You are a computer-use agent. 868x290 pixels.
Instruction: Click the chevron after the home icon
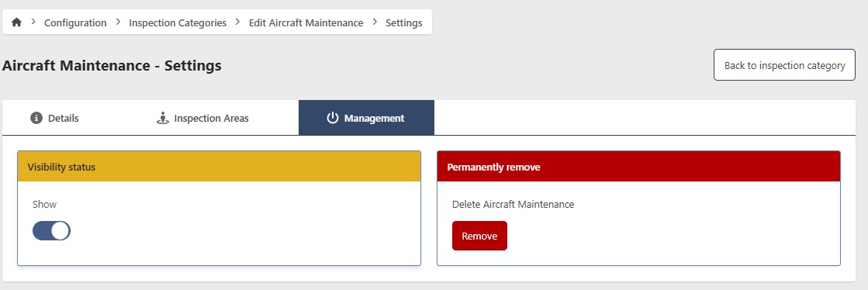(33, 22)
